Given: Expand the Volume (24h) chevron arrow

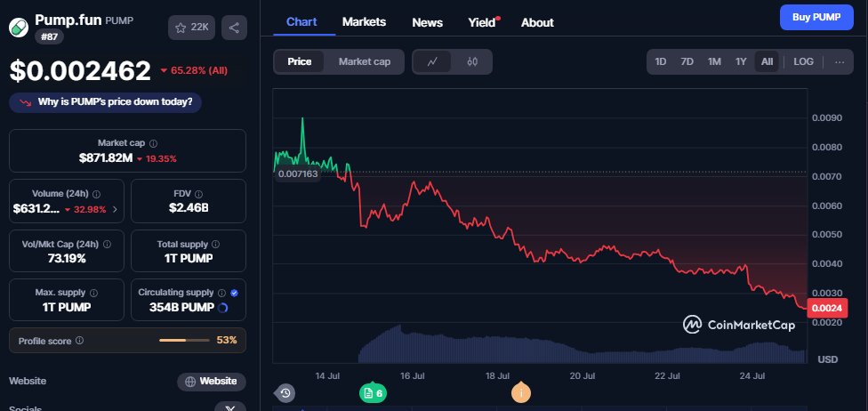Looking at the screenshot, I should click(x=115, y=209).
